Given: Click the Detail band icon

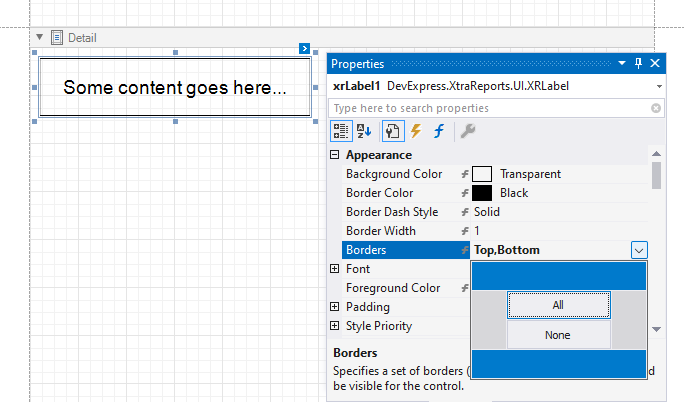Looking at the screenshot, I should point(57,38).
